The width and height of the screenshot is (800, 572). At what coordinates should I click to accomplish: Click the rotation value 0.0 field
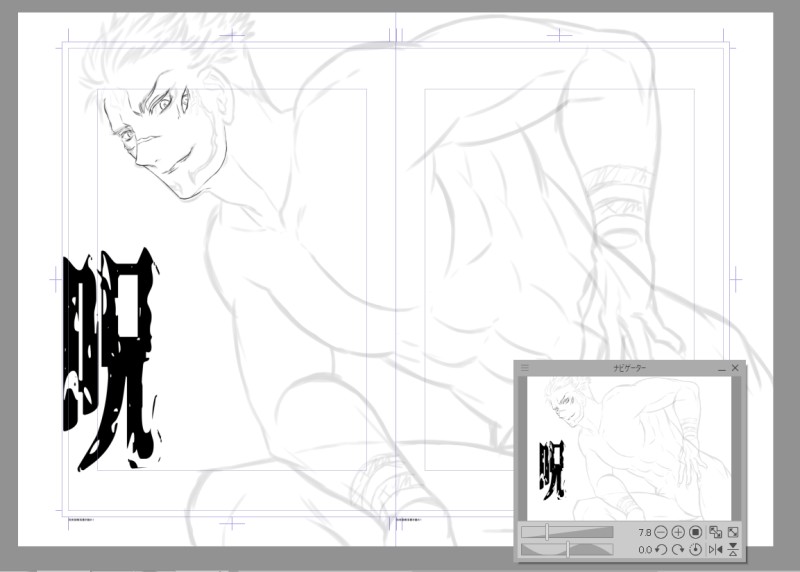(x=644, y=550)
